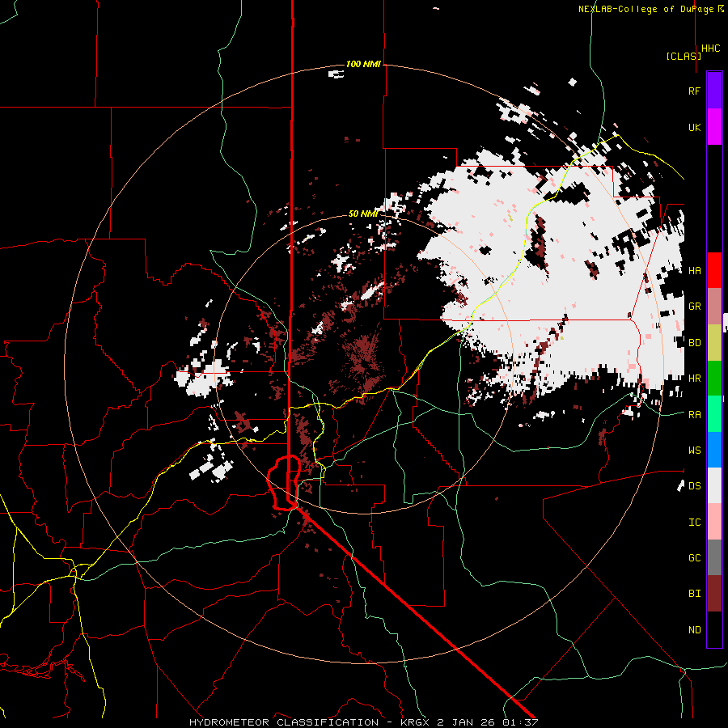Screen dimensions: 728x728
Task: Click the dusty pink GR legend swatch
Action: click(x=714, y=306)
